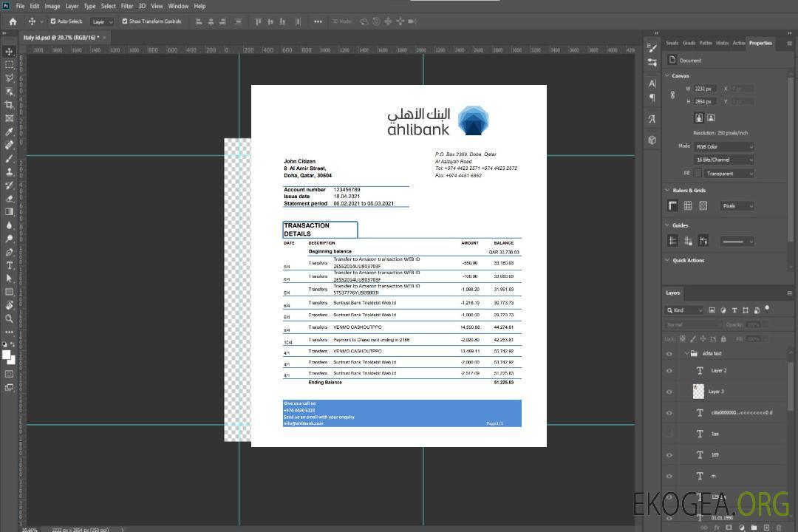Select the Lasso tool
Viewport: 798px width, 532px height.
click(9, 78)
